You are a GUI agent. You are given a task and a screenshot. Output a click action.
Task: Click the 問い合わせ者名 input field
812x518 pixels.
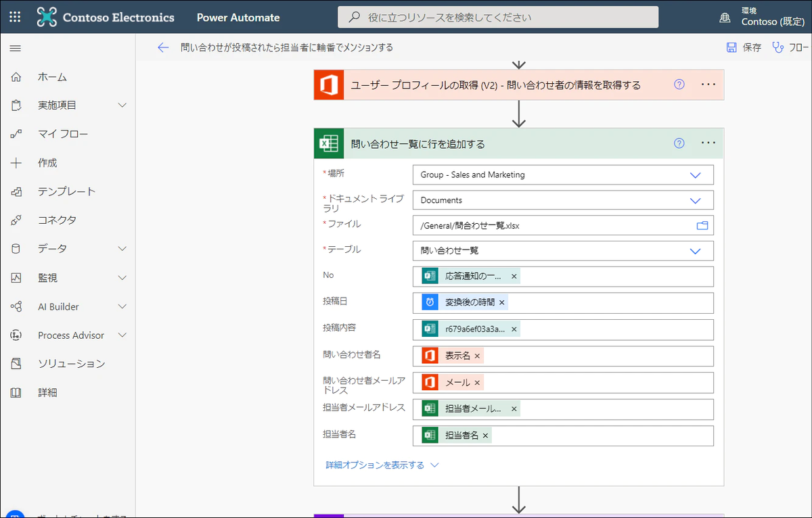[x=563, y=356]
